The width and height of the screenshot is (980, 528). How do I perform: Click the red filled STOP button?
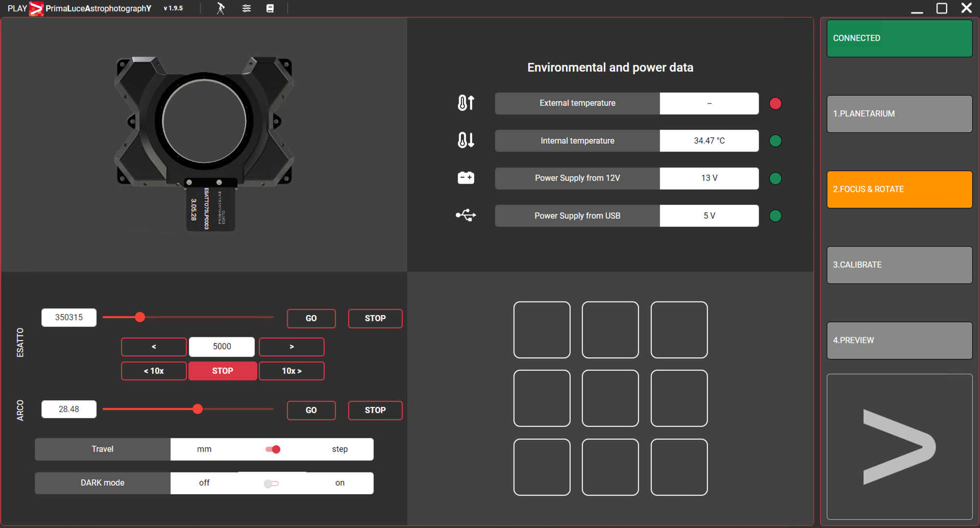(x=222, y=371)
